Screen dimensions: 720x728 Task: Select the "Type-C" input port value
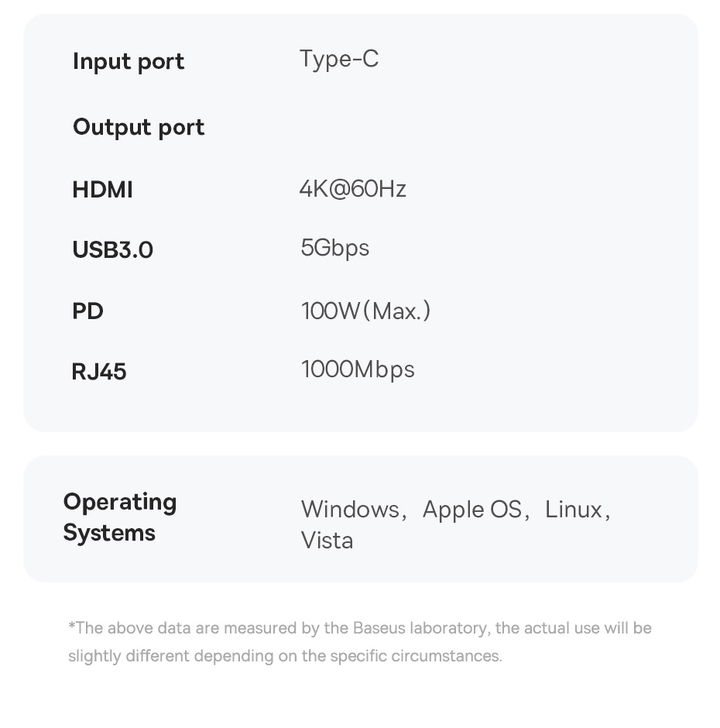point(339,60)
